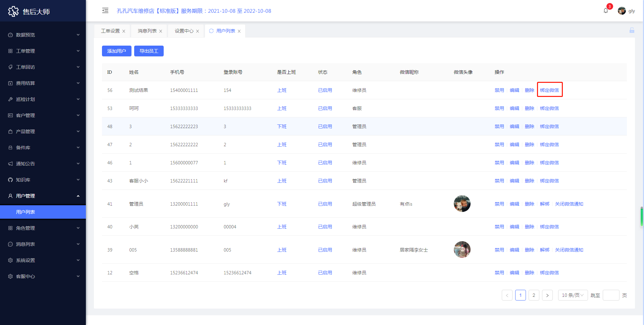Open the 10 条/页 page size dropdown
Viewport: 644px width, 325px height.
tap(573, 295)
